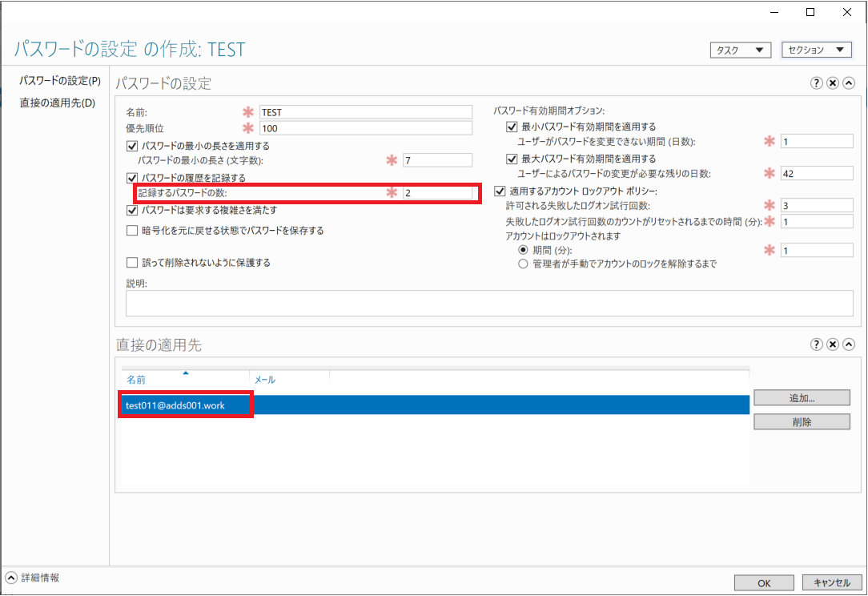Viewport: 868px width, 596px height.
Task: Click the 削除 button
Action: point(802,422)
